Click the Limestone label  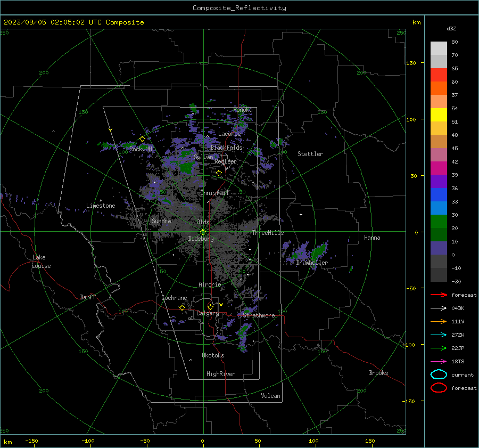[x=101, y=206]
